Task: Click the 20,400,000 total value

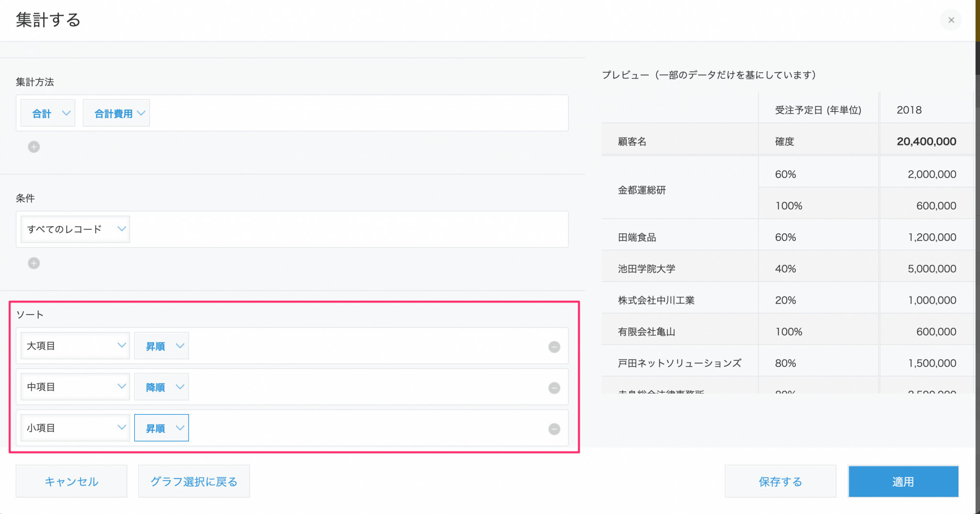Action: (926, 142)
